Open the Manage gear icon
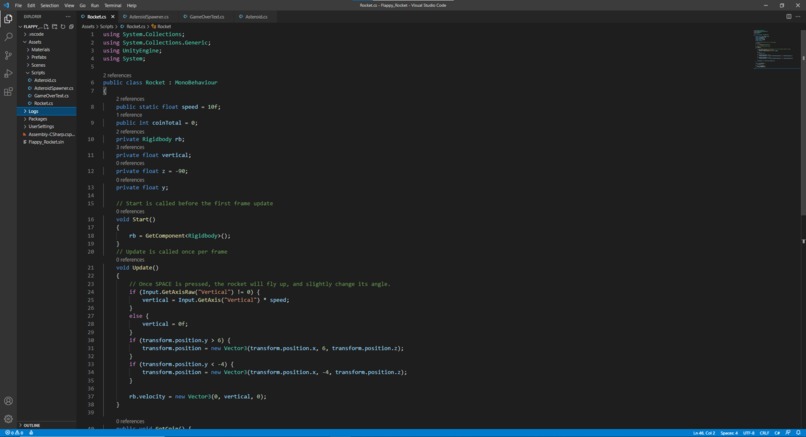Viewport: 806px width, 437px height. (x=8, y=419)
